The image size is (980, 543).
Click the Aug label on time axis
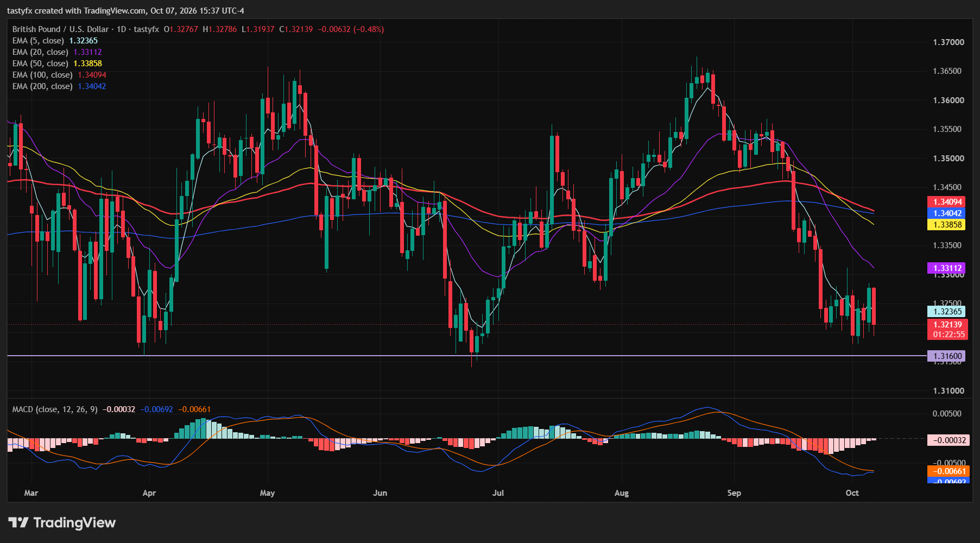pyautogui.click(x=622, y=493)
